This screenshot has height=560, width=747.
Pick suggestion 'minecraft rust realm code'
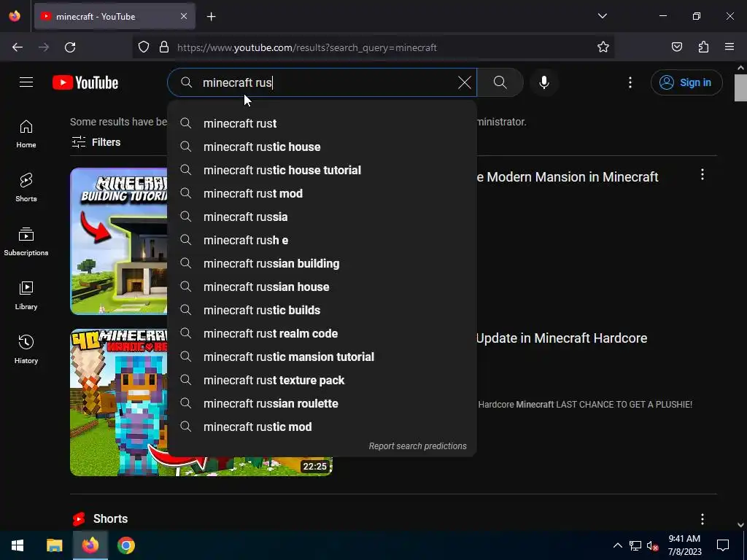(x=322, y=333)
